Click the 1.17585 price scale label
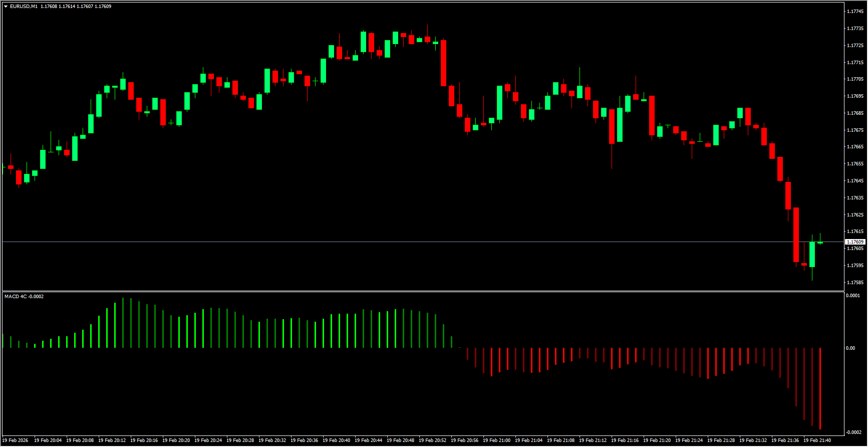 click(855, 283)
